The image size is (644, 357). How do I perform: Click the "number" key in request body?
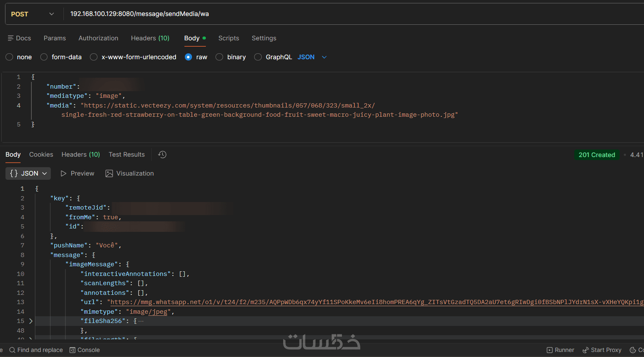62,87
